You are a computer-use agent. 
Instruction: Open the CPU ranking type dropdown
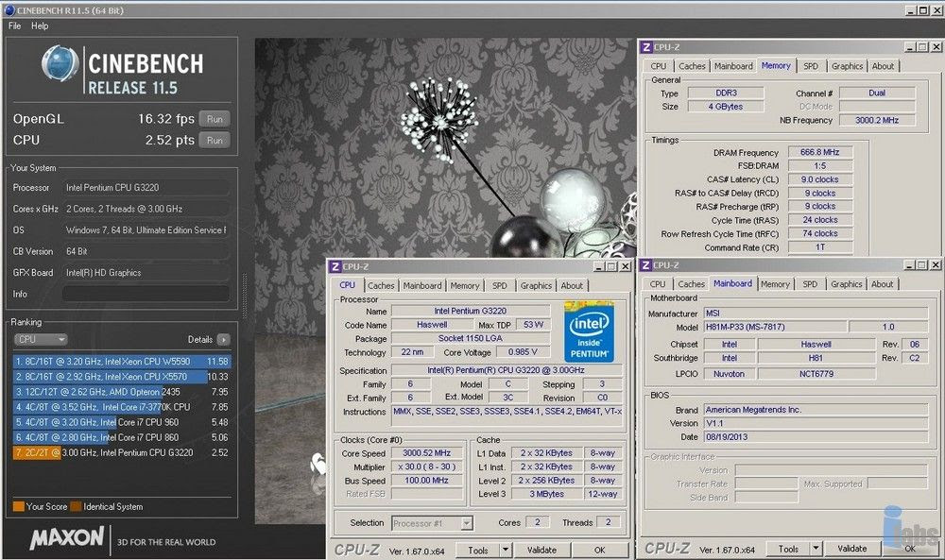pos(41,340)
